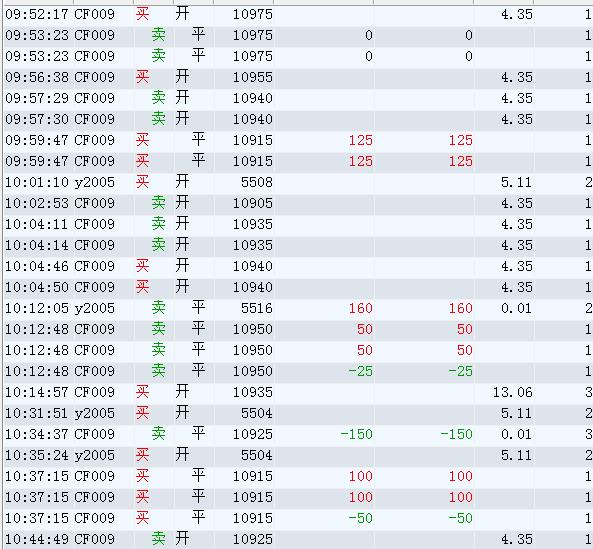Select the 10:04:11 CF009 sell row at 10935
The height and width of the screenshot is (549, 593).
pos(298,225)
